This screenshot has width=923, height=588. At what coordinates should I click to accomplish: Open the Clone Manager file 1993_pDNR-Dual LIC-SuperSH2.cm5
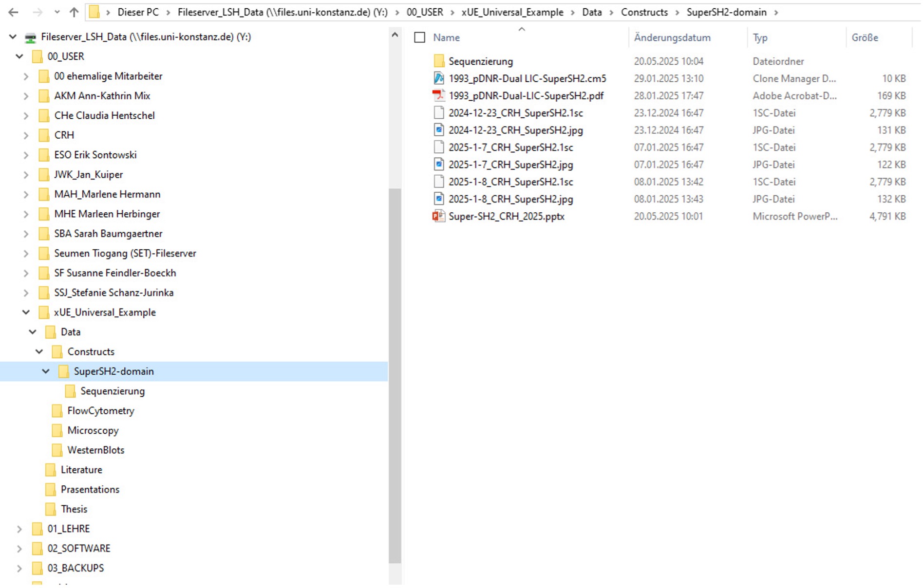click(527, 78)
